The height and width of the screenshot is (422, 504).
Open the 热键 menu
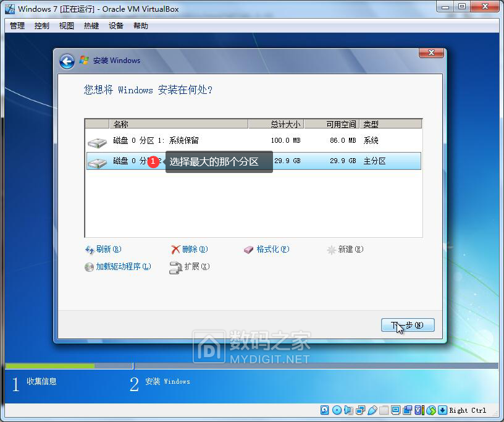pyautogui.click(x=91, y=26)
